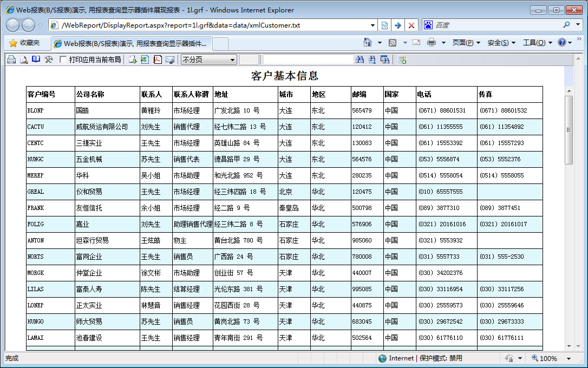Click the report print icon
The image size is (588, 368).
coord(11,60)
